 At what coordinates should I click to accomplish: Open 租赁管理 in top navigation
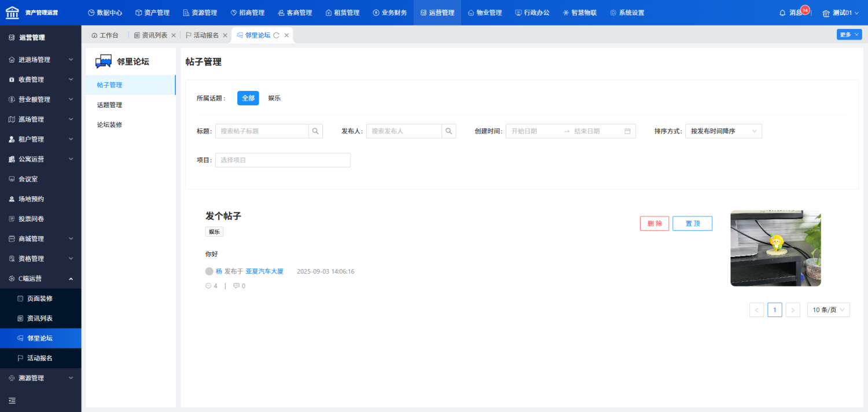(x=342, y=13)
